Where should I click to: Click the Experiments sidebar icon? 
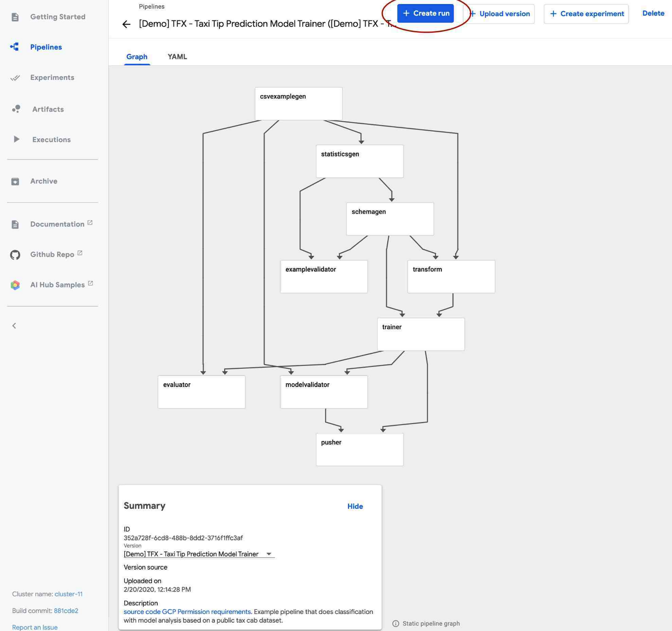pyautogui.click(x=15, y=78)
